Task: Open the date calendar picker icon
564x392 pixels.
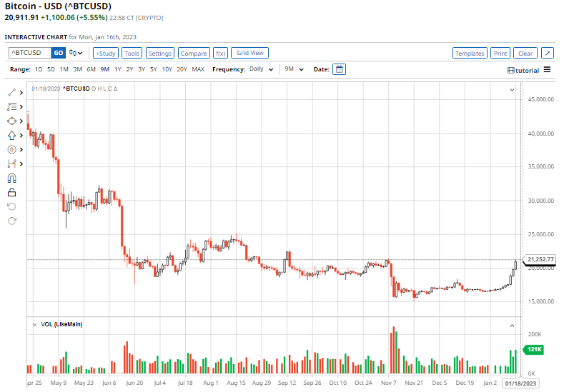Action: coord(340,69)
